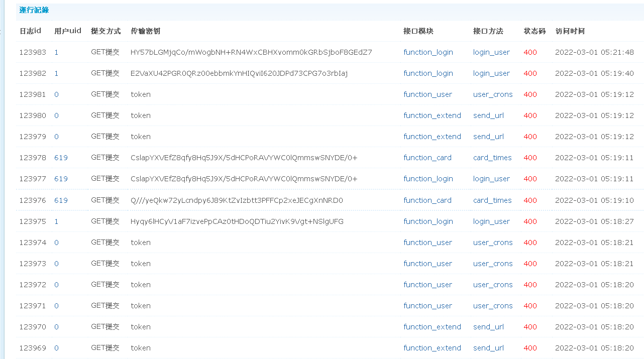The width and height of the screenshot is (644, 359).
Task: Open function_login module in log 123982 row
Action: 428,73
